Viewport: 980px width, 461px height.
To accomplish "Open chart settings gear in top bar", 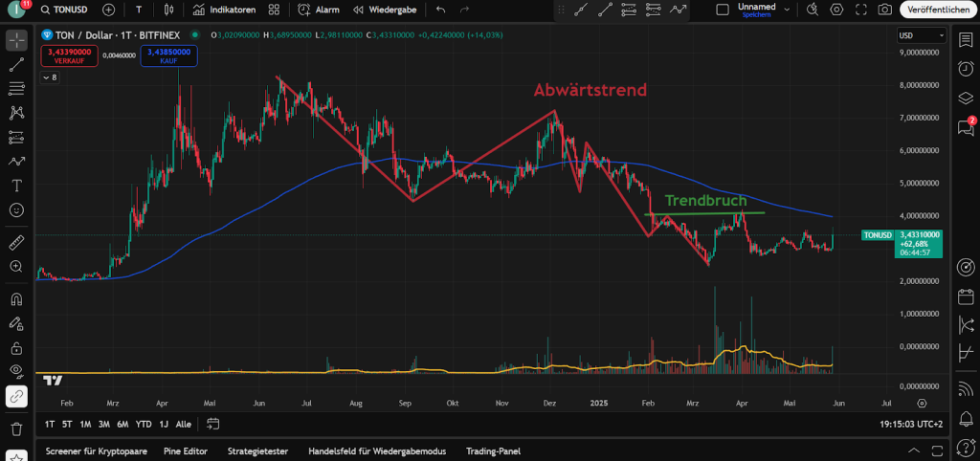I will tap(836, 10).
